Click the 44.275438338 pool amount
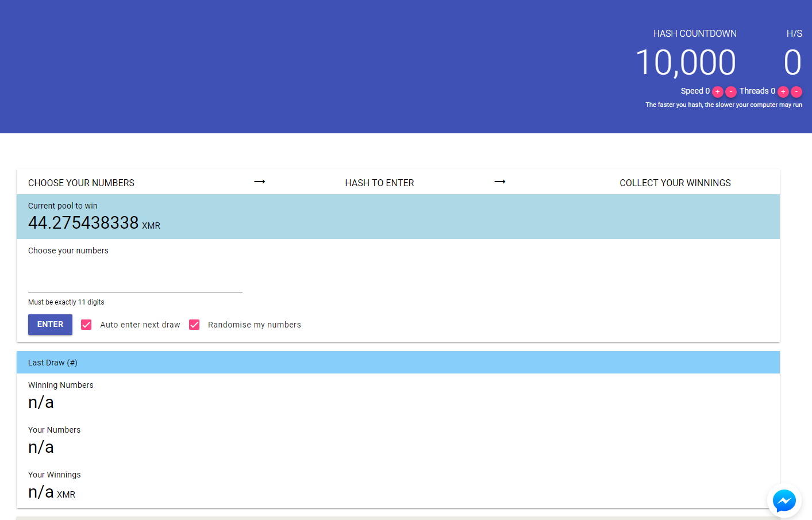 83,223
